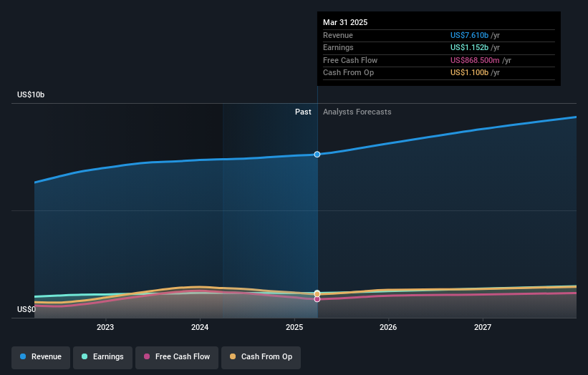588x375 pixels.
Task: Select the 2027 x-axis label
Action: (483, 327)
